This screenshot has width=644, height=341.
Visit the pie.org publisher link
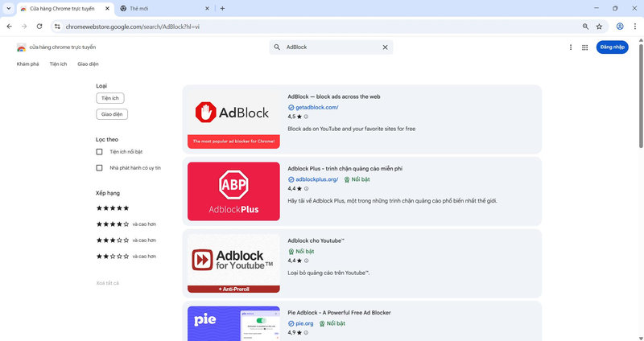(304, 323)
